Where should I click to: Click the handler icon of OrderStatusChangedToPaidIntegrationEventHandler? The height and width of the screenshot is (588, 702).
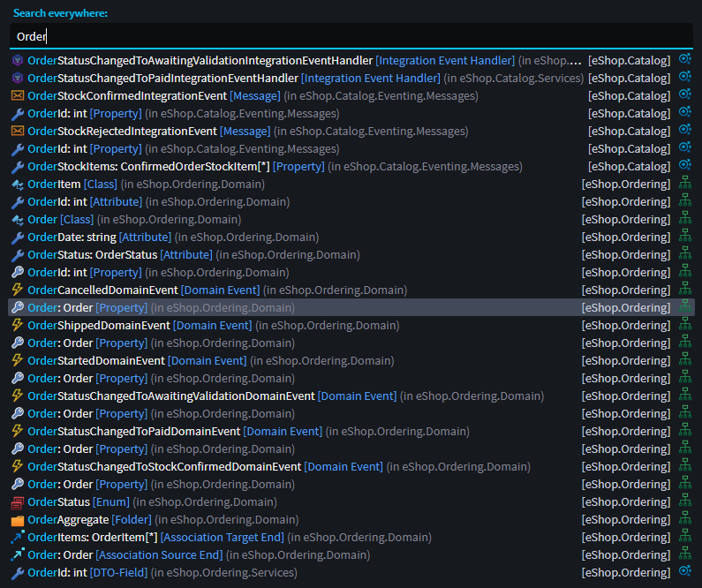17,79
